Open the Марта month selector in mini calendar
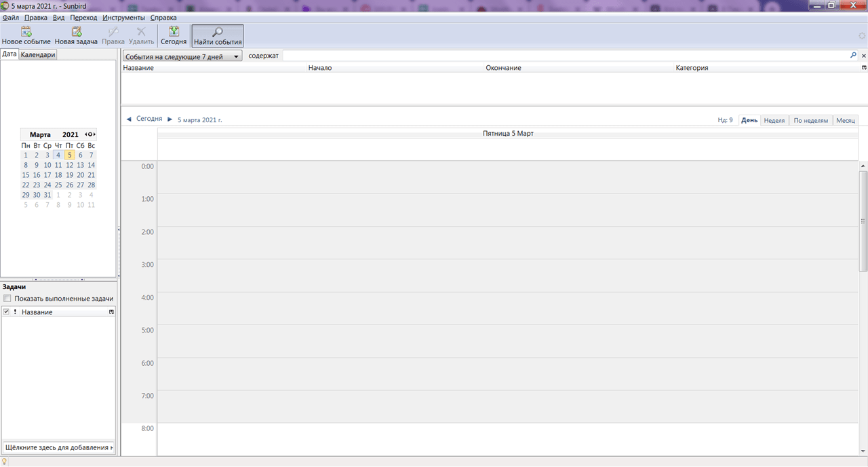868x467 pixels. pos(40,134)
